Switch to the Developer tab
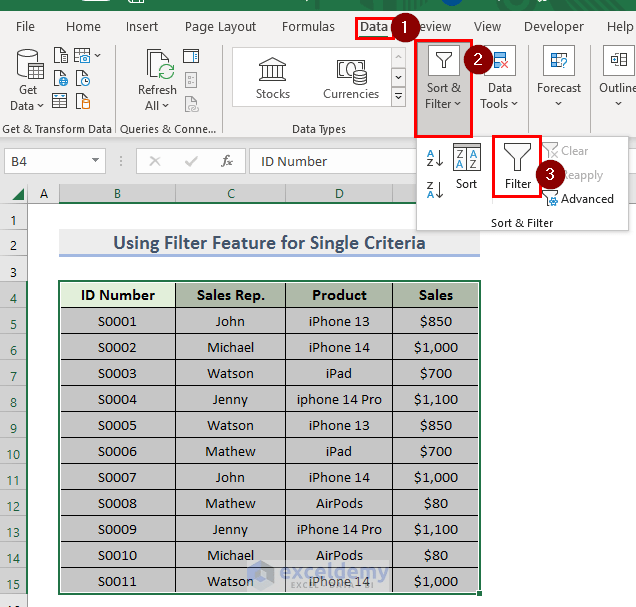636x607 pixels. pos(554,27)
